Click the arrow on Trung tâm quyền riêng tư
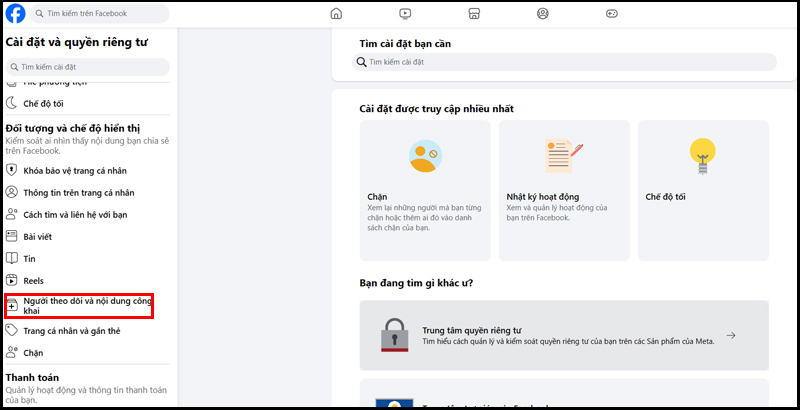 (x=731, y=336)
